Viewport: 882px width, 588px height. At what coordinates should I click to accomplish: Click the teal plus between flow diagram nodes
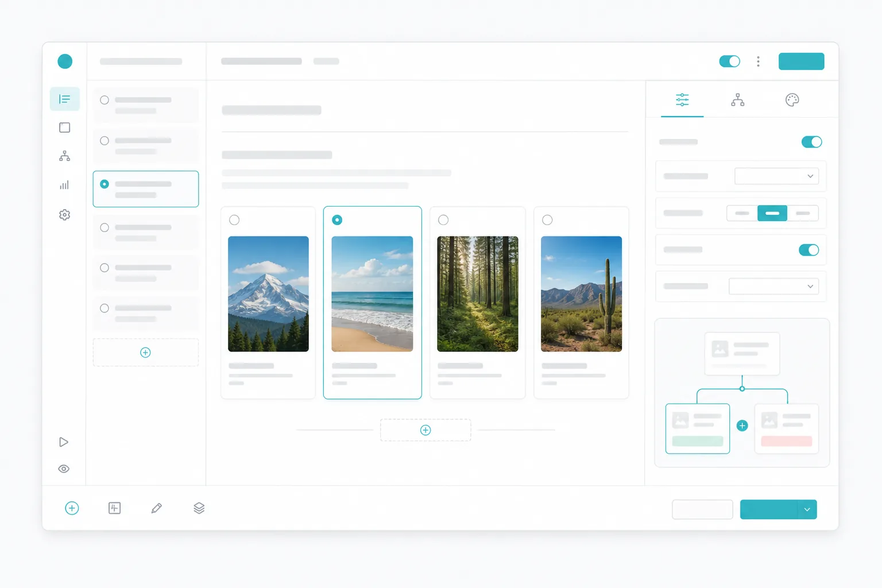point(742,425)
